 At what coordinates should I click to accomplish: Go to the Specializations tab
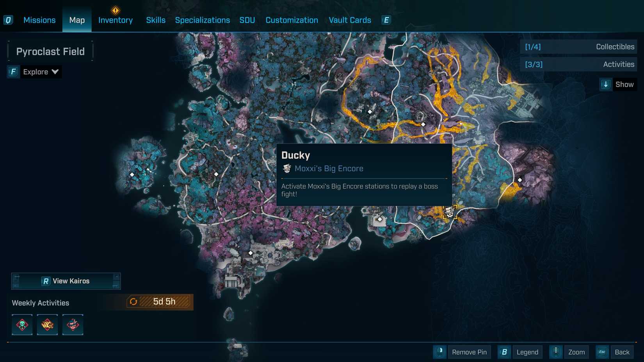coord(203,20)
